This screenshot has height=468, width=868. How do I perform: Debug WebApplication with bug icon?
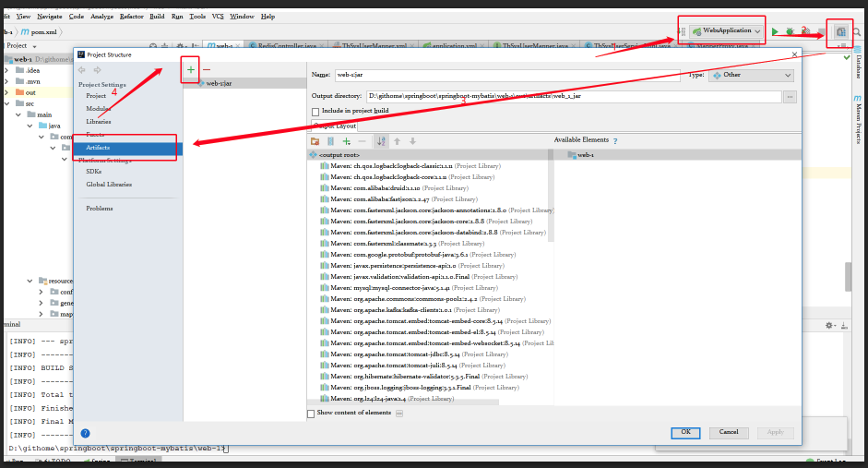point(790,31)
